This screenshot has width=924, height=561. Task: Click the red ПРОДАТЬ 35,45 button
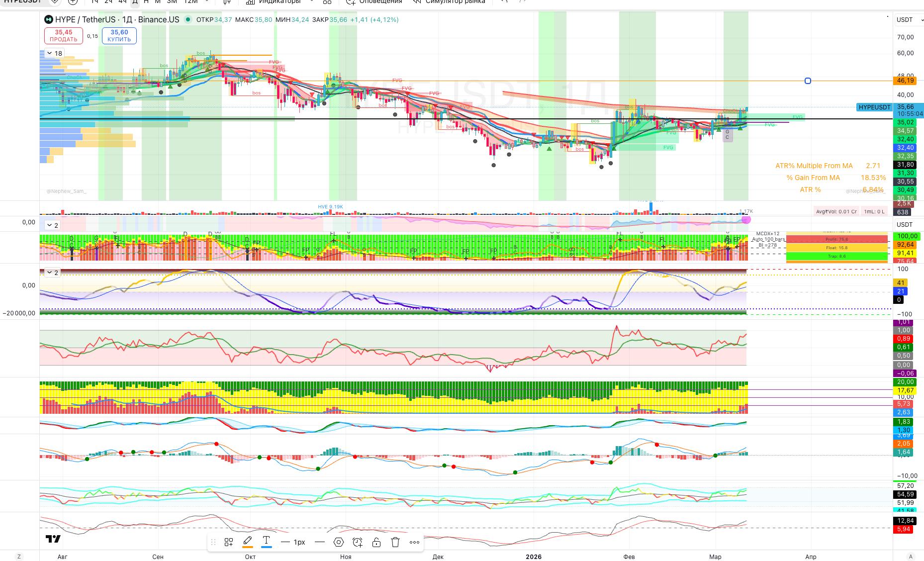click(x=64, y=36)
